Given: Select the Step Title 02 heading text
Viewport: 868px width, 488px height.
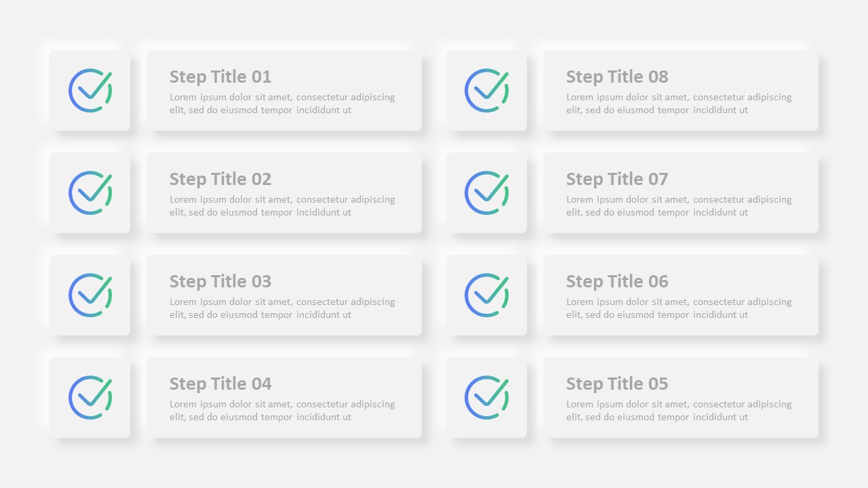Looking at the screenshot, I should 220,179.
